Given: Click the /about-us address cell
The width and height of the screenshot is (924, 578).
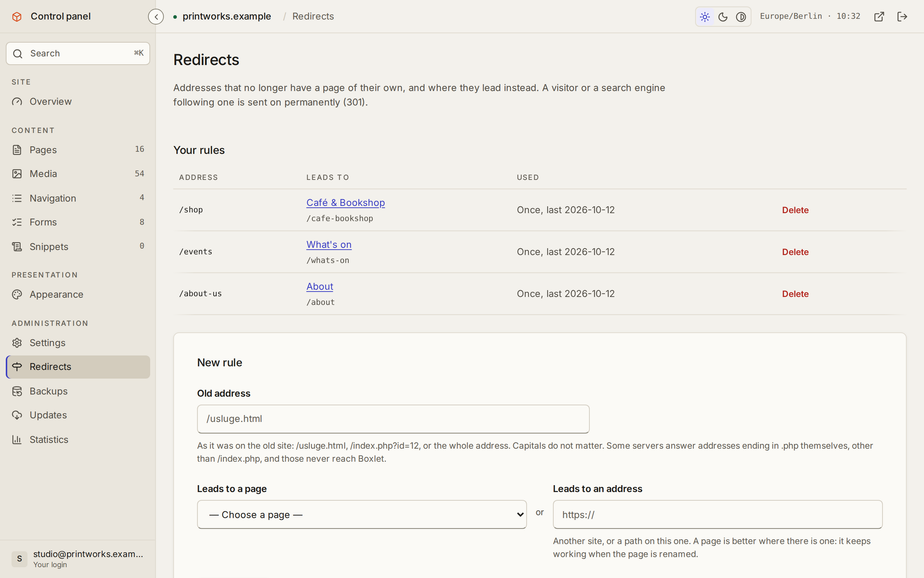Looking at the screenshot, I should (x=201, y=294).
